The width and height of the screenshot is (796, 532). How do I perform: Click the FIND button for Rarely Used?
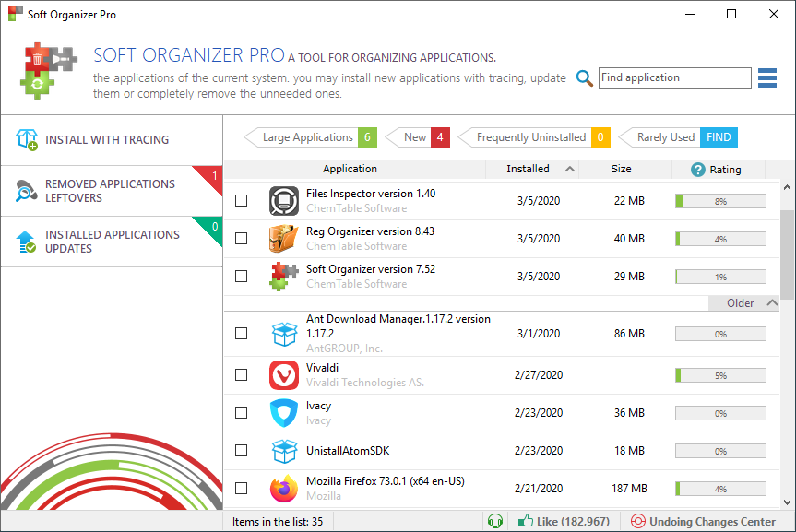tap(719, 137)
